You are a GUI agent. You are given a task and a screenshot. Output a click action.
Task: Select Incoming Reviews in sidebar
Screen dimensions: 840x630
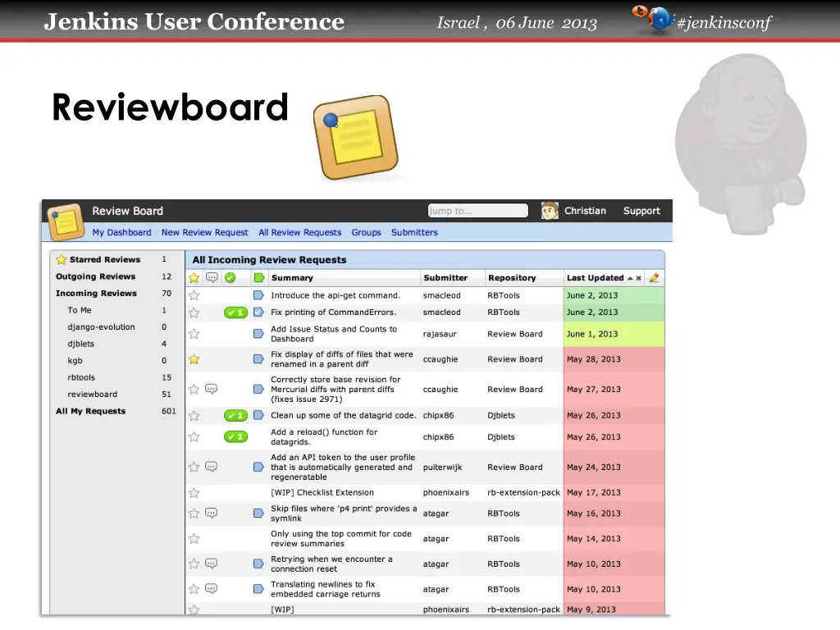pos(97,294)
